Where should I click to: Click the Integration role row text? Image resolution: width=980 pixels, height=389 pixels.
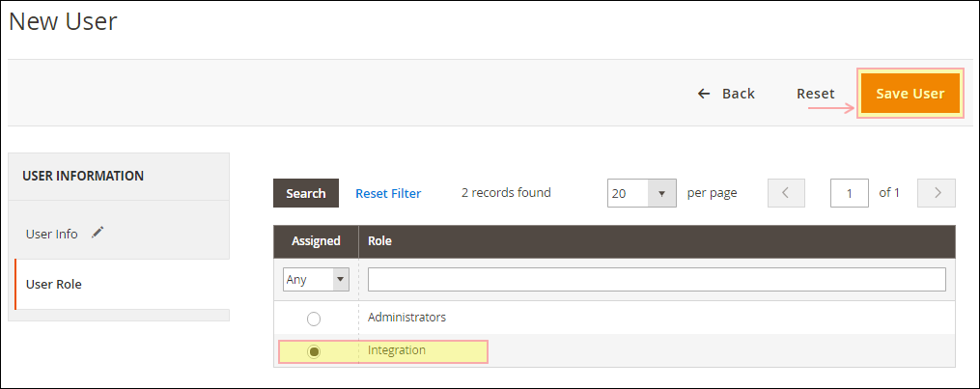pos(396,350)
